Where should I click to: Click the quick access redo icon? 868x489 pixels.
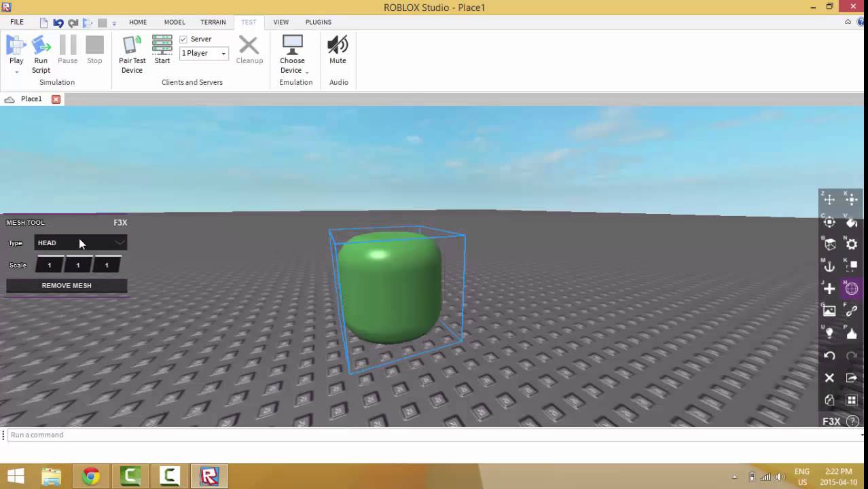[x=73, y=23]
